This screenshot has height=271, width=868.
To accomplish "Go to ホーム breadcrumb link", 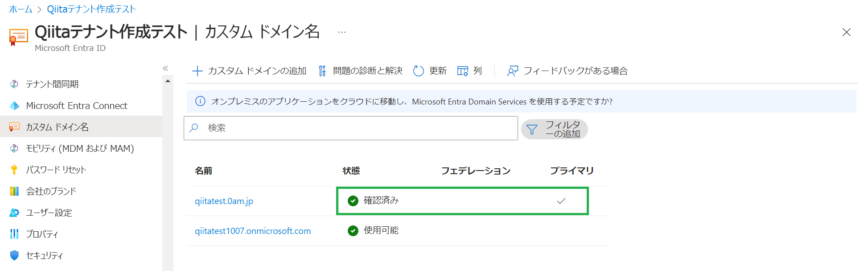I will tap(21, 9).
